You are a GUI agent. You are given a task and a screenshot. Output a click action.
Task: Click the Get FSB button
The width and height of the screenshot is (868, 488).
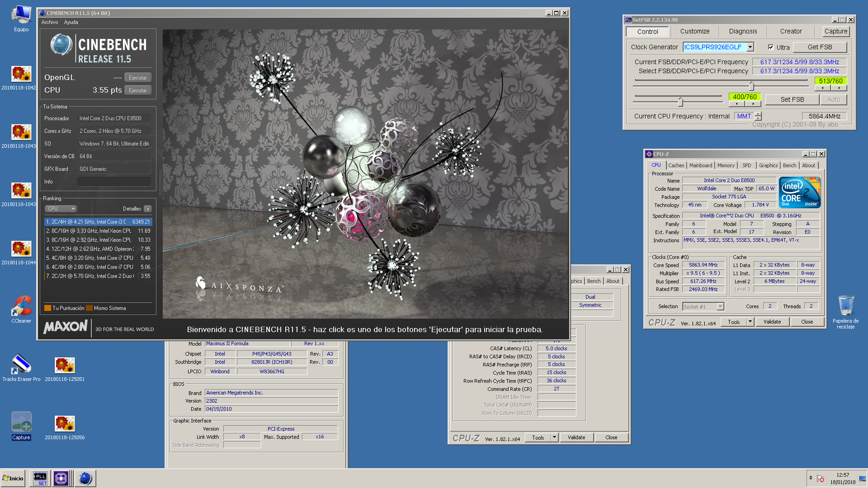coord(820,47)
